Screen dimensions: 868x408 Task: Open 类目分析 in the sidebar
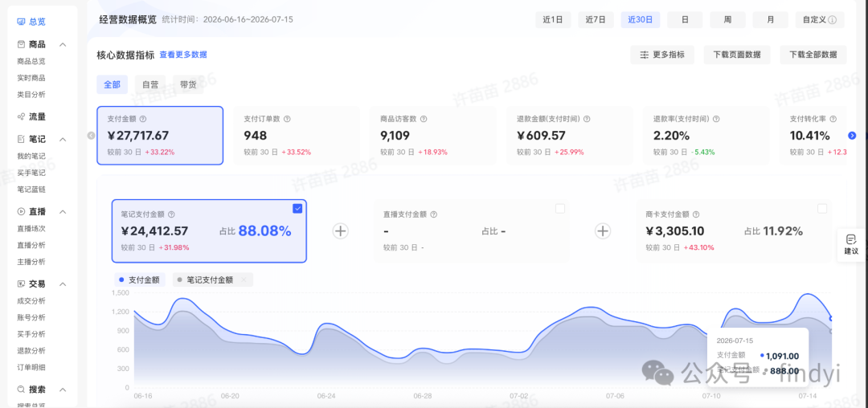coord(31,95)
